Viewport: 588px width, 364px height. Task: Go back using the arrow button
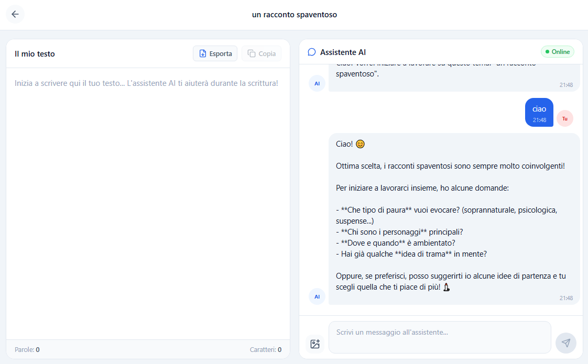tap(15, 14)
